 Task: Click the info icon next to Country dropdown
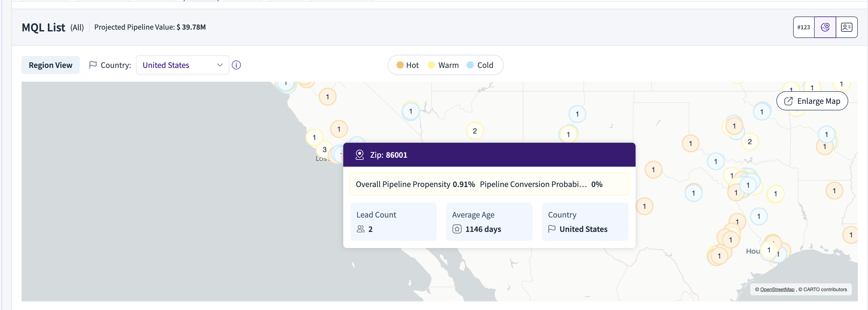(x=236, y=65)
